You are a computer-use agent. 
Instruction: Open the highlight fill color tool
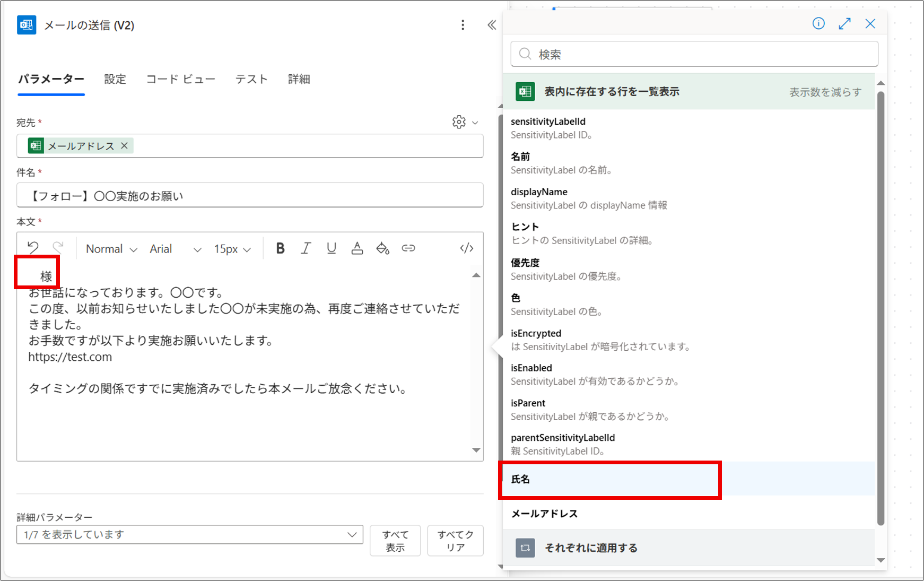click(382, 248)
